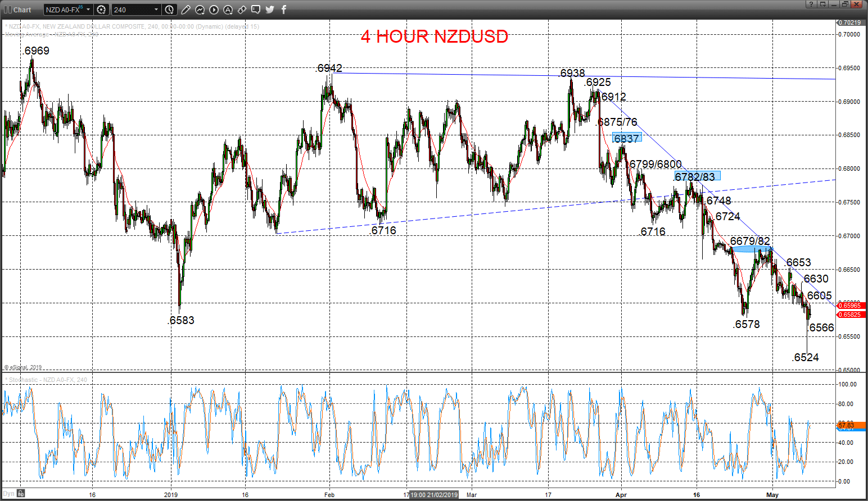Click the .6716 label near April
This screenshot has width=868, height=501.
point(653,232)
